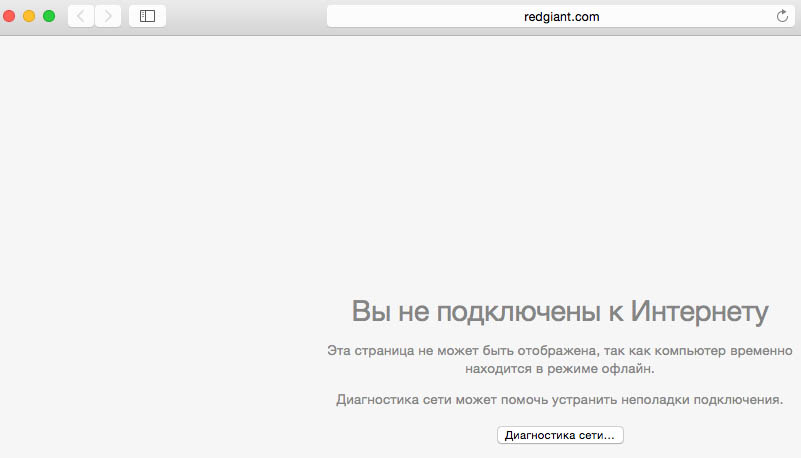
Task: Close the Safari window with the red button
Action: 9,16
